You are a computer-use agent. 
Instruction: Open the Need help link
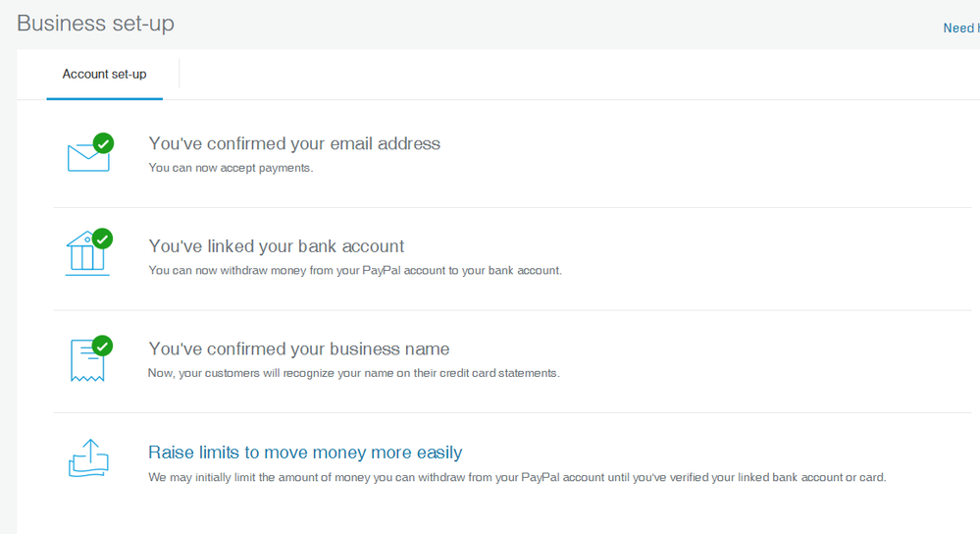tap(960, 27)
